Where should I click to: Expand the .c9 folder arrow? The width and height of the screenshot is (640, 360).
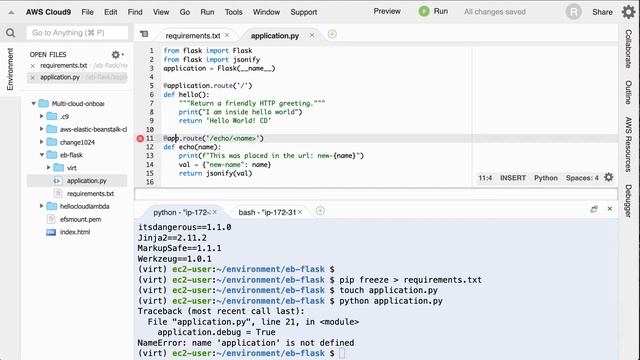pos(41,116)
